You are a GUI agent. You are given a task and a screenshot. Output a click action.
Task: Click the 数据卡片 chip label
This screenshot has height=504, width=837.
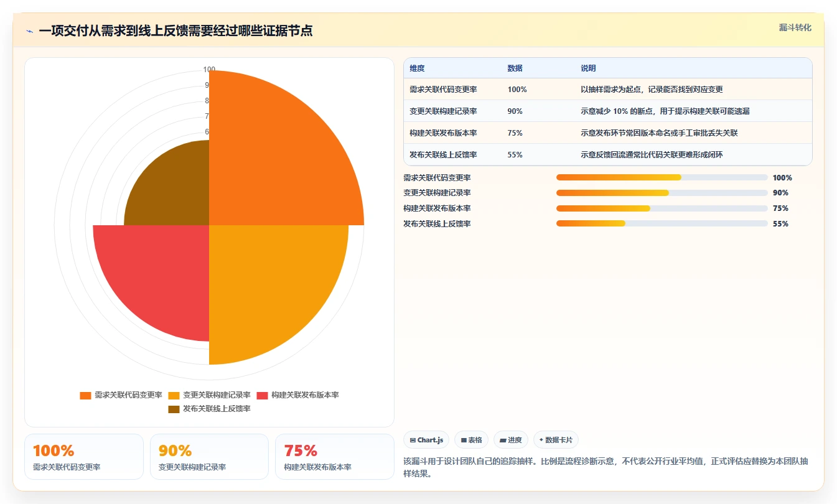559,440
